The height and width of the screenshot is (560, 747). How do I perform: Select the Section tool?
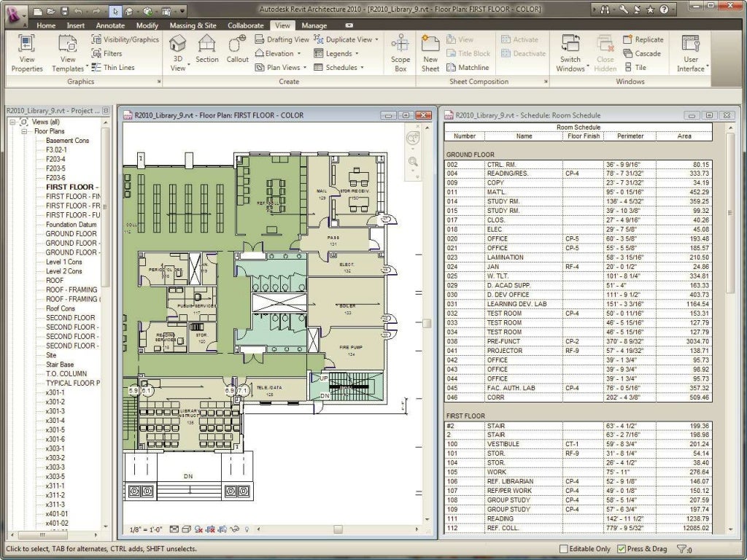(x=206, y=49)
